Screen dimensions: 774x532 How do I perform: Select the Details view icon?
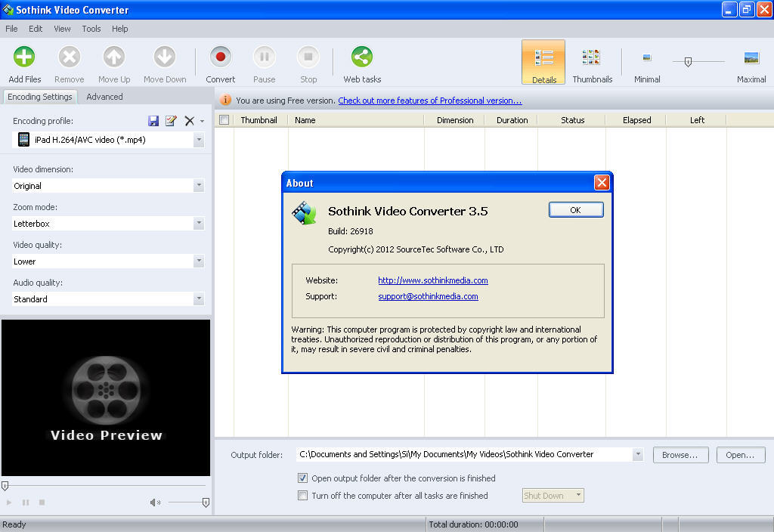543,58
